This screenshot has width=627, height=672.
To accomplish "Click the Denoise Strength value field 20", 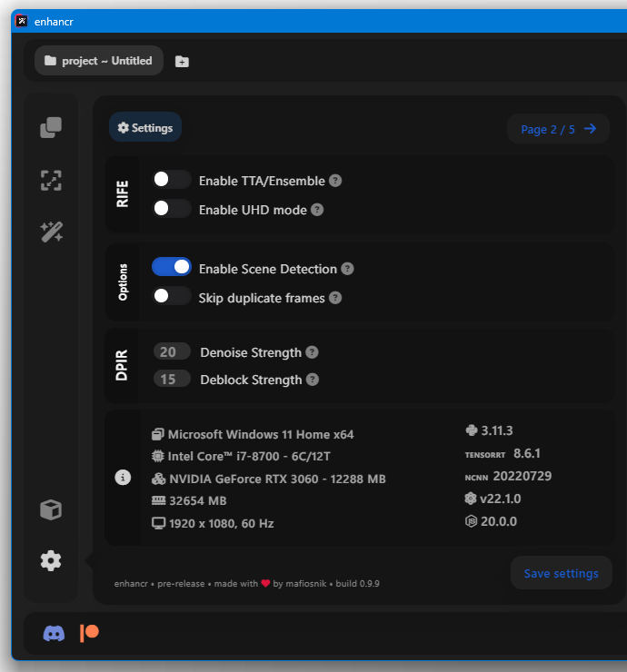I will click(172, 351).
